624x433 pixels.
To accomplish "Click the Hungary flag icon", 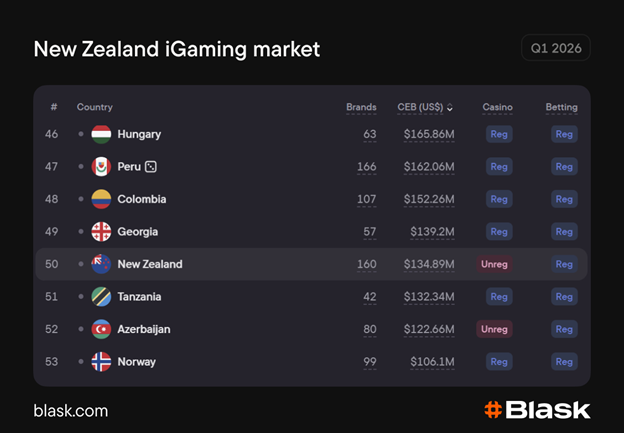I will click(x=101, y=134).
